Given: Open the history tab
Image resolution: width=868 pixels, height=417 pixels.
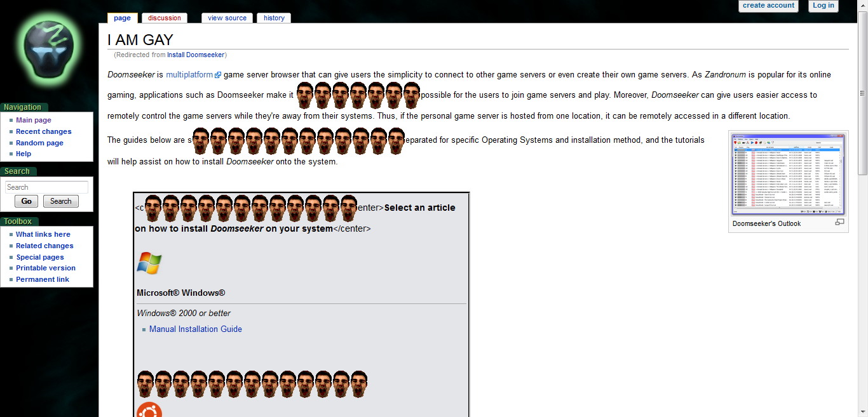Looking at the screenshot, I should (274, 18).
